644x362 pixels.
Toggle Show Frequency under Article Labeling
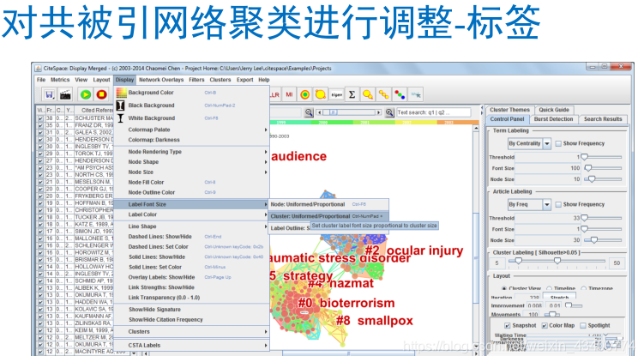[x=558, y=205]
